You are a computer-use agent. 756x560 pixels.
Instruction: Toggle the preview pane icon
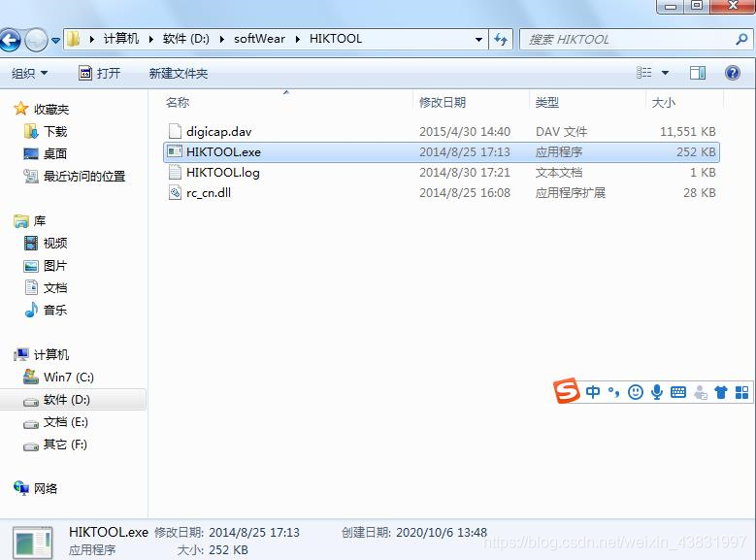(x=697, y=73)
